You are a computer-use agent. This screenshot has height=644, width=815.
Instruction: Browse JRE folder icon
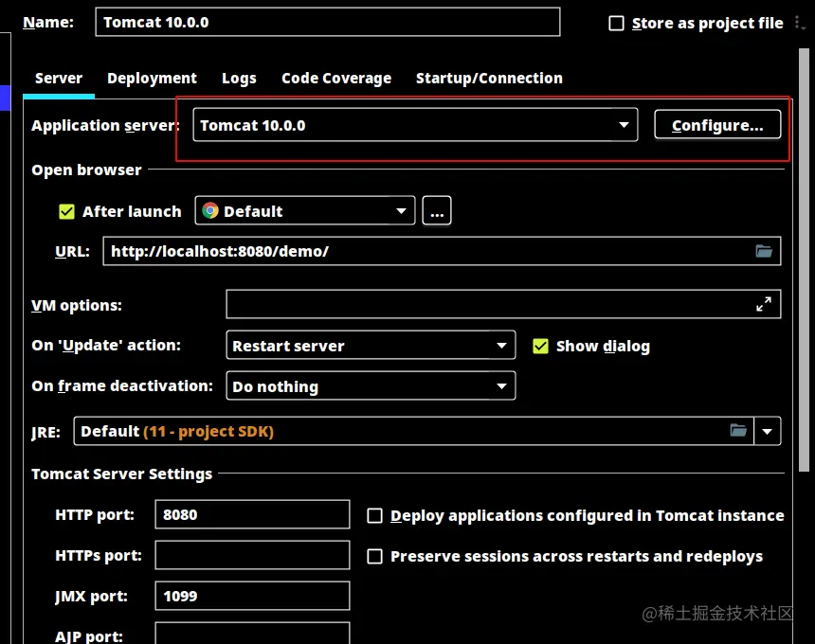tap(738, 431)
